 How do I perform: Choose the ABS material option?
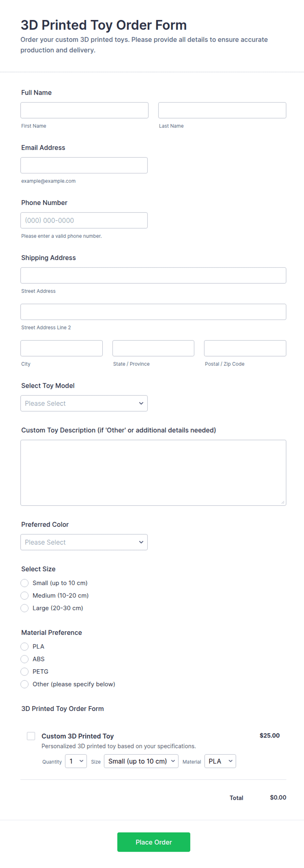(x=25, y=659)
